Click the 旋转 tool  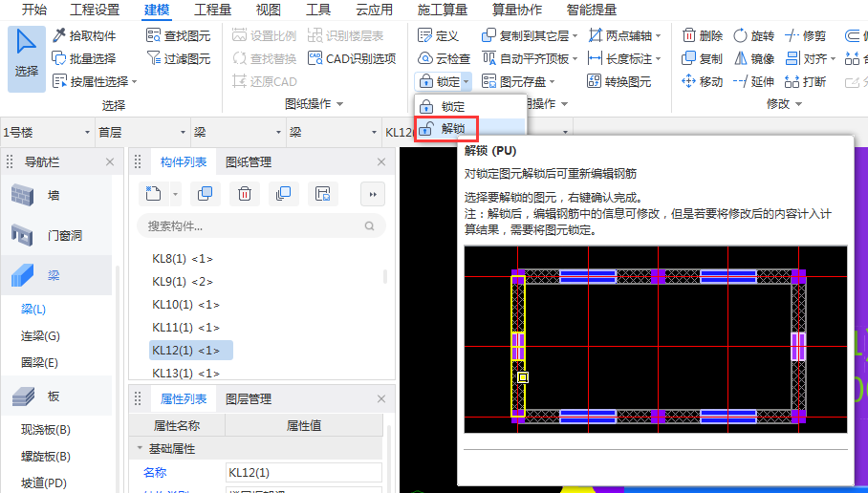(753, 36)
